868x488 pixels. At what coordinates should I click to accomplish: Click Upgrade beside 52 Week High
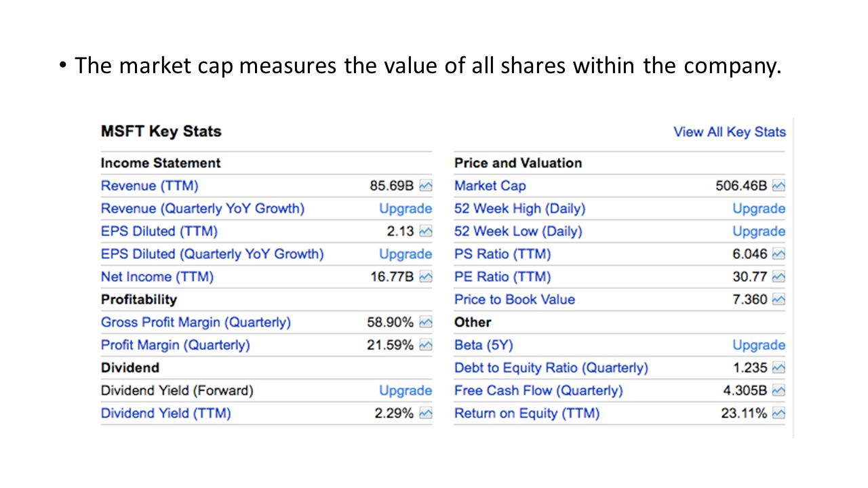pyautogui.click(x=759, y=209)
